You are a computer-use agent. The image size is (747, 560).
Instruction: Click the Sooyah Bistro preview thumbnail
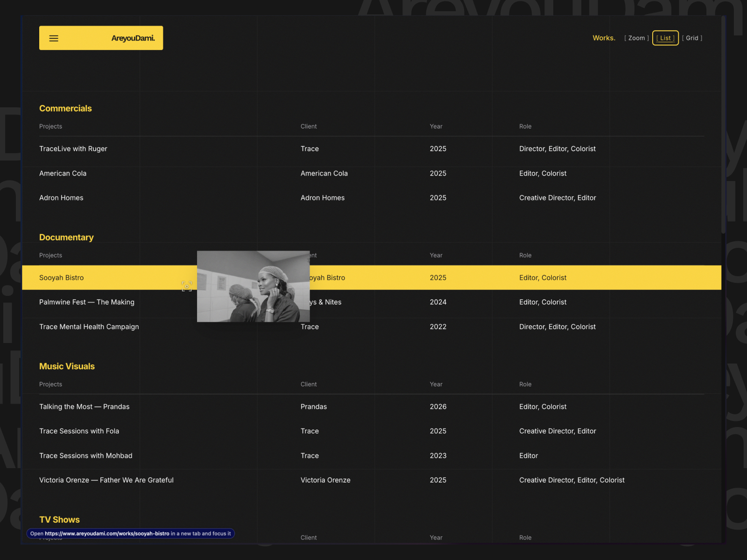(x=253, y=287)
